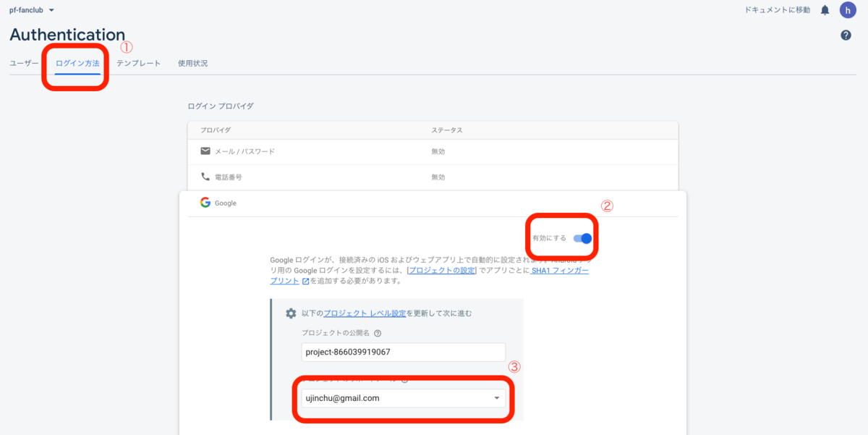This screenshot has height=435, width=868.
Task: Click the phone icon beside 電話番号
Action: tap(205, 177)
